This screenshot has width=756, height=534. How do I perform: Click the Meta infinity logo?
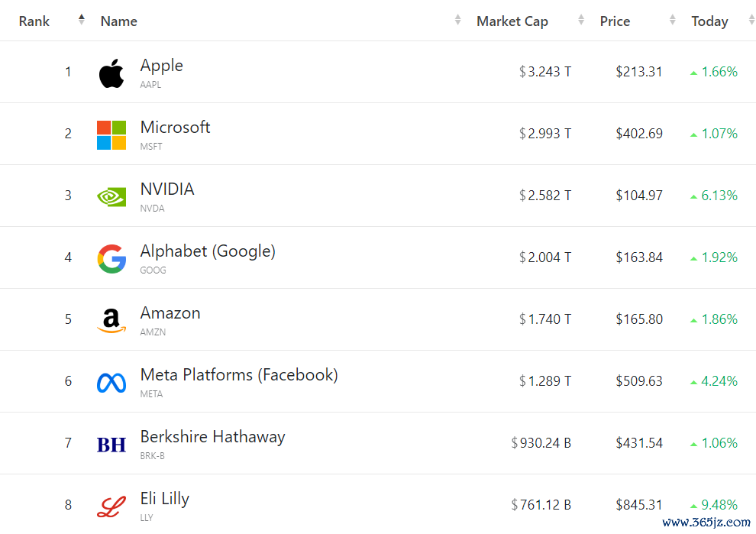pyautogui.click(x=111, y=383)
